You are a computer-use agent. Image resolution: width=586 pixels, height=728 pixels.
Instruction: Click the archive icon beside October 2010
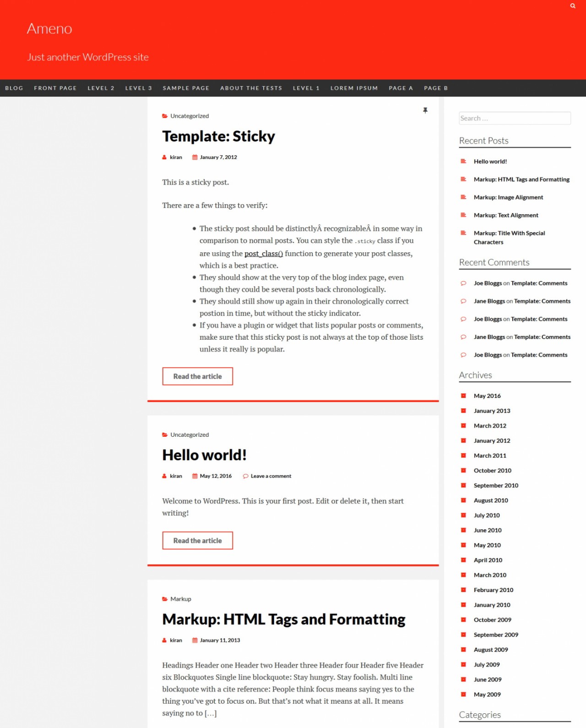pyautogui.click(x=463, y=470)
